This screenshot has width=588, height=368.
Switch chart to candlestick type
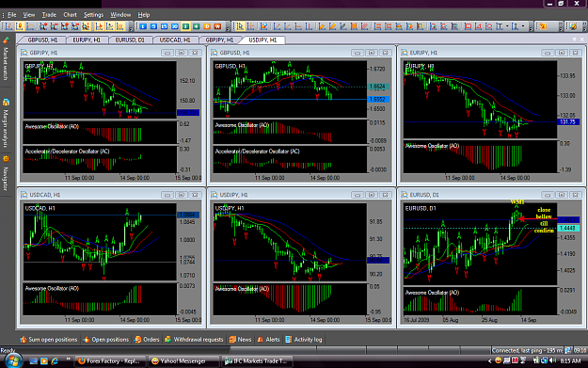[x=20, y=26]
